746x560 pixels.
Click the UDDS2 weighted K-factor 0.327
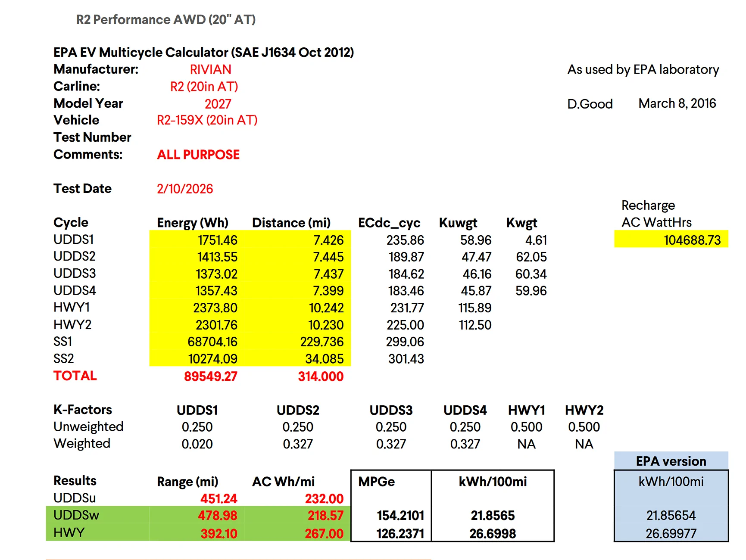(x=298, y=444)
